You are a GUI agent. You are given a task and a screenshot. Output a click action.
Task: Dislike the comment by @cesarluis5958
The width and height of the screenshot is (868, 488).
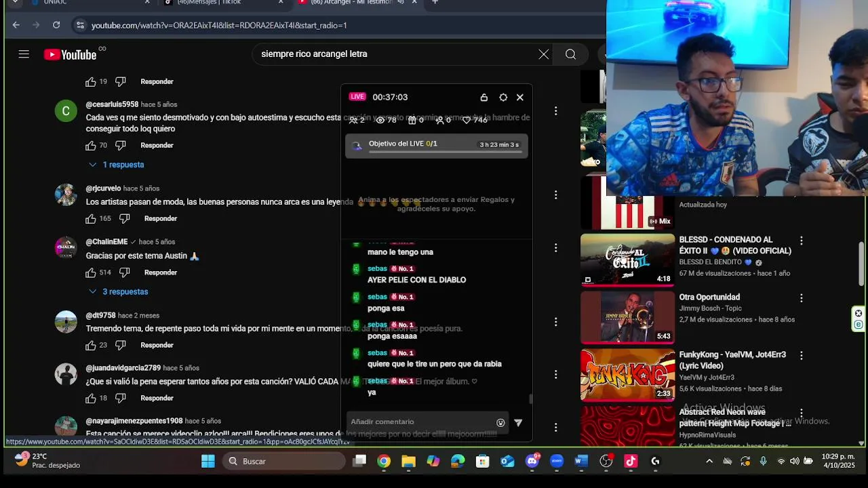[x=121, y=146]
